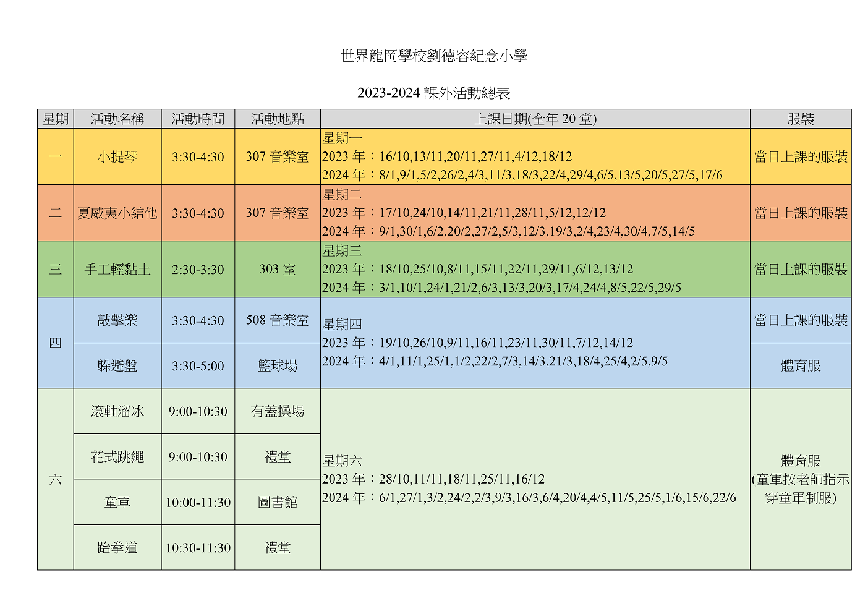Viewport: 868px width, 614px height.
Task: Click the activity name 跆拳道
Action: [x=117, y=547]
